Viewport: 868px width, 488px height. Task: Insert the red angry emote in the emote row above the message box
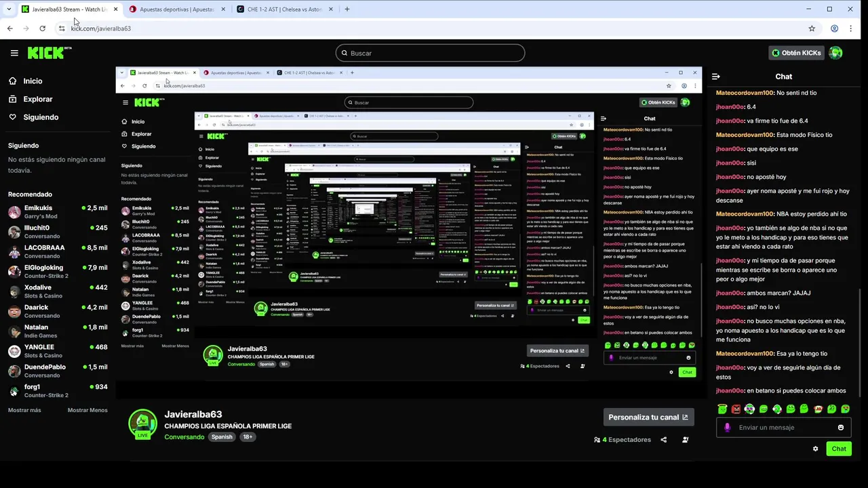(x=736, y=409)
